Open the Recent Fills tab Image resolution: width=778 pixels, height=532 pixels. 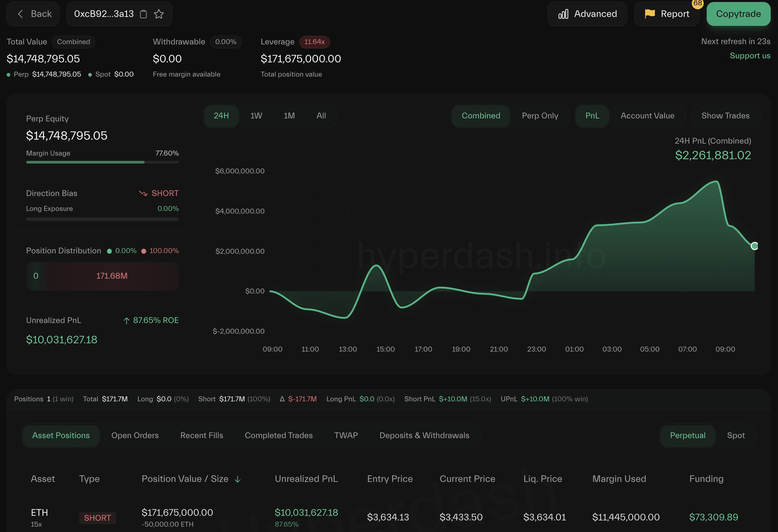click(202, 435)
